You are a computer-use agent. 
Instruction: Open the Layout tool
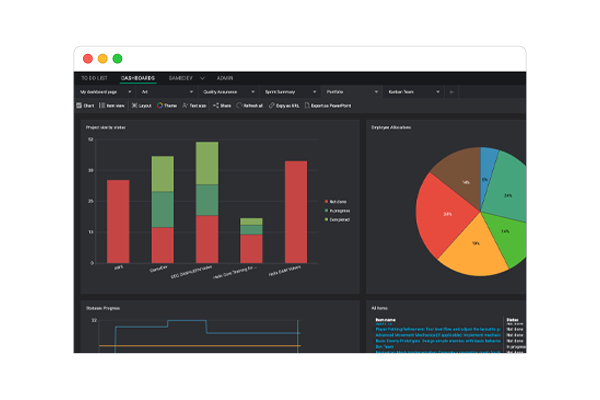[134, 105]
